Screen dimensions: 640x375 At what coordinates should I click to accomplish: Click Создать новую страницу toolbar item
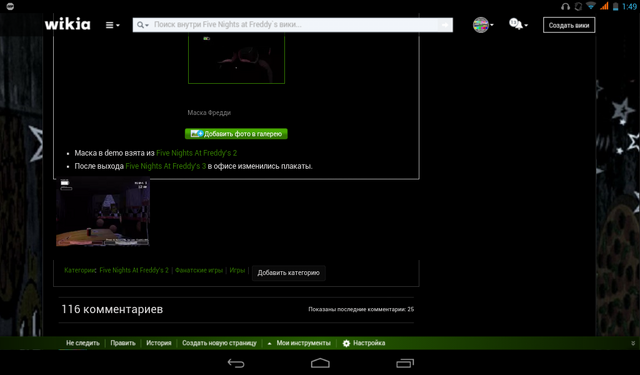point(219,343)
